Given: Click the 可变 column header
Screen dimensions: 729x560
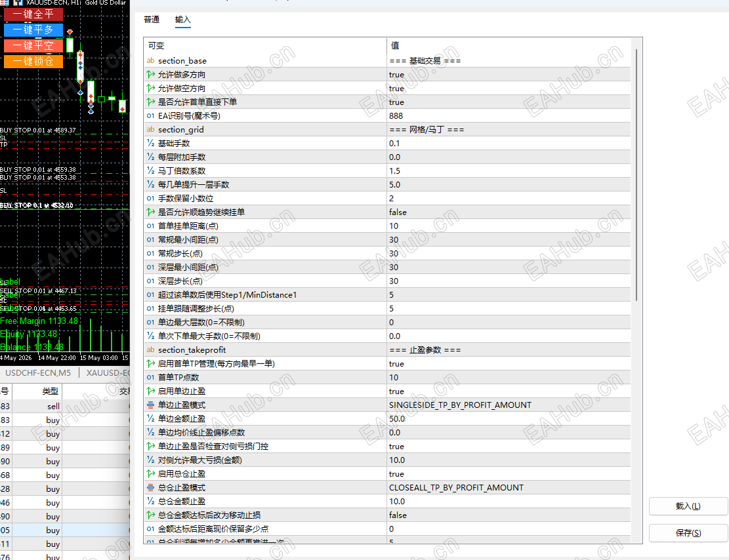Looking at the screenshot, I should pyautogui.click(x=156, y=45).
